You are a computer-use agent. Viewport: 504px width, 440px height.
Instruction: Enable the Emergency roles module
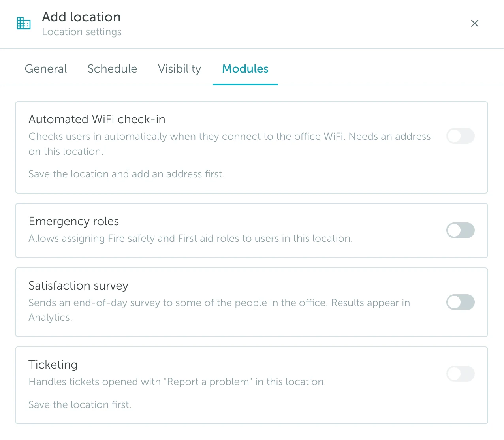coord(461,230)
